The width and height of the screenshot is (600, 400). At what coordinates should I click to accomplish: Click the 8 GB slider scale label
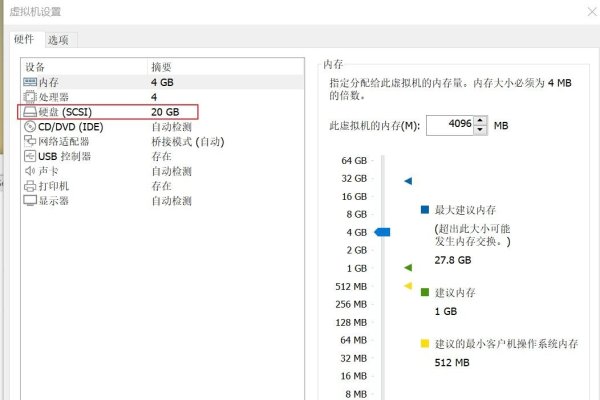[x=357, y=214]
